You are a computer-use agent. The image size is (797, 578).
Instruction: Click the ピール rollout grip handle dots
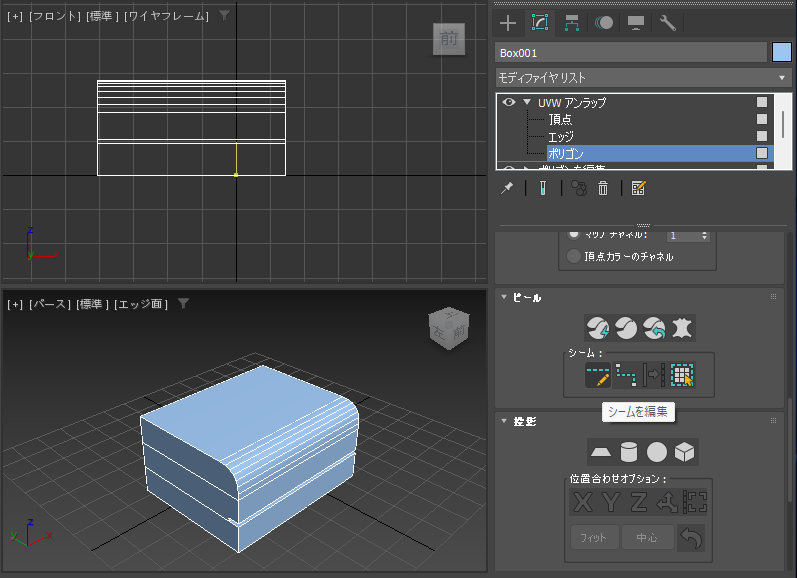[x=773, y=297]
